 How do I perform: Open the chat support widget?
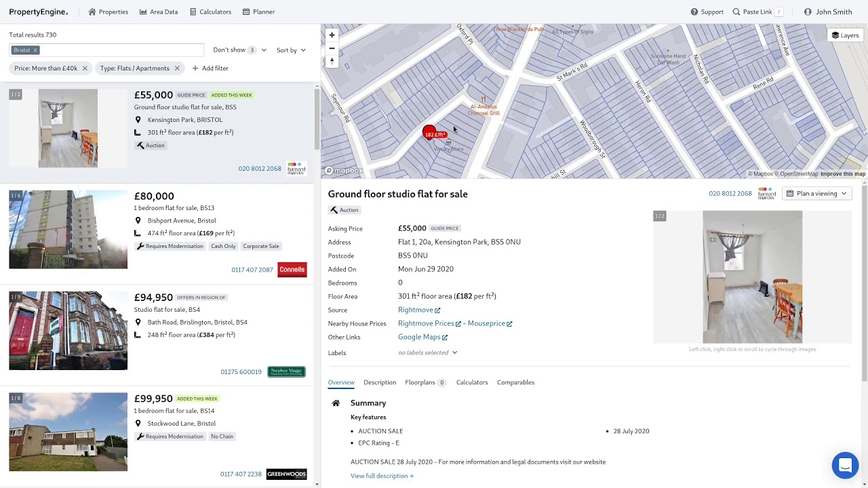pos(845,466)
